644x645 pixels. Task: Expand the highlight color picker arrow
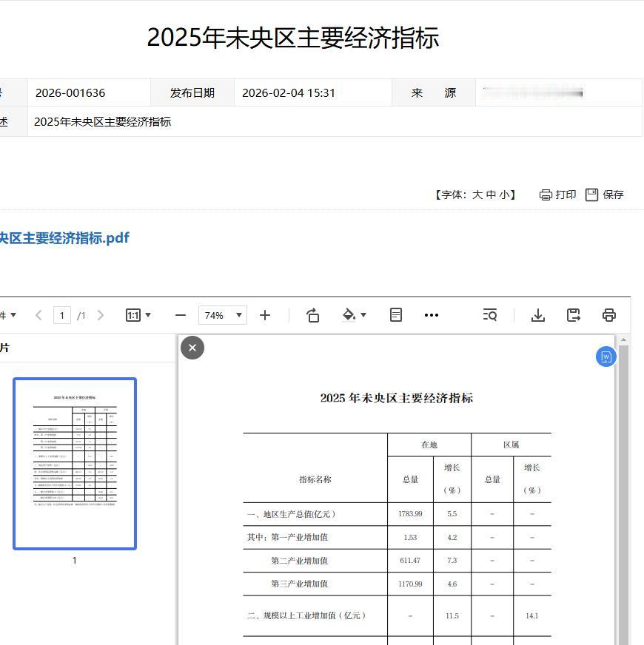pyautogui.click(x=362, y=314)
